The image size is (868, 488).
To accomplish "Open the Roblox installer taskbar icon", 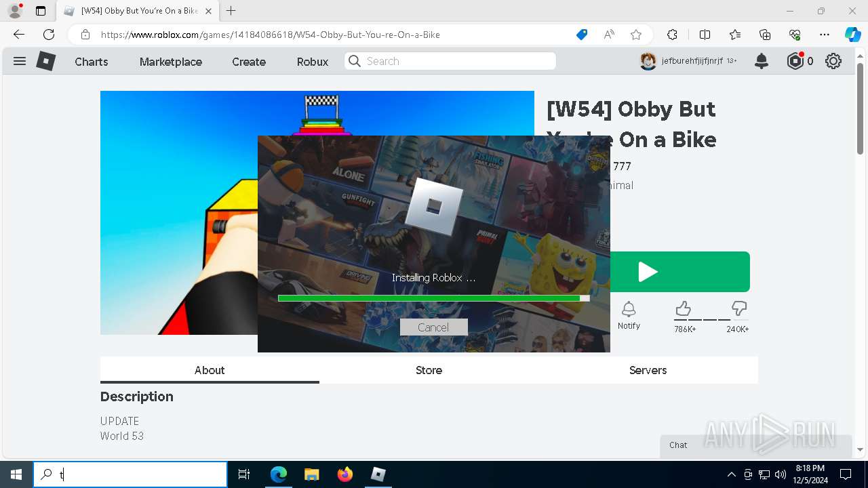I will (378, 474).
